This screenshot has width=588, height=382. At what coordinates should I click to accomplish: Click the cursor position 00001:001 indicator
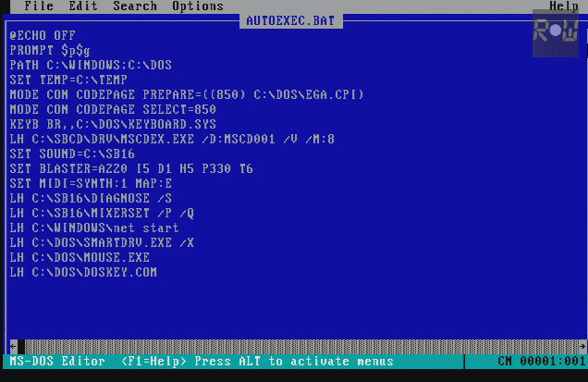coord(552,361)
